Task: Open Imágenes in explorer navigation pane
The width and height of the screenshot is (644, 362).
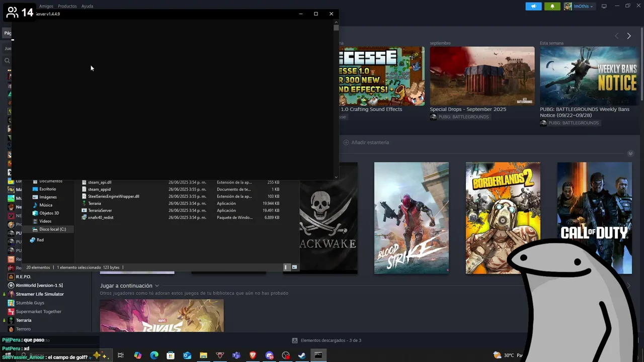Action: pyautogui.click(x=48, y=197)
